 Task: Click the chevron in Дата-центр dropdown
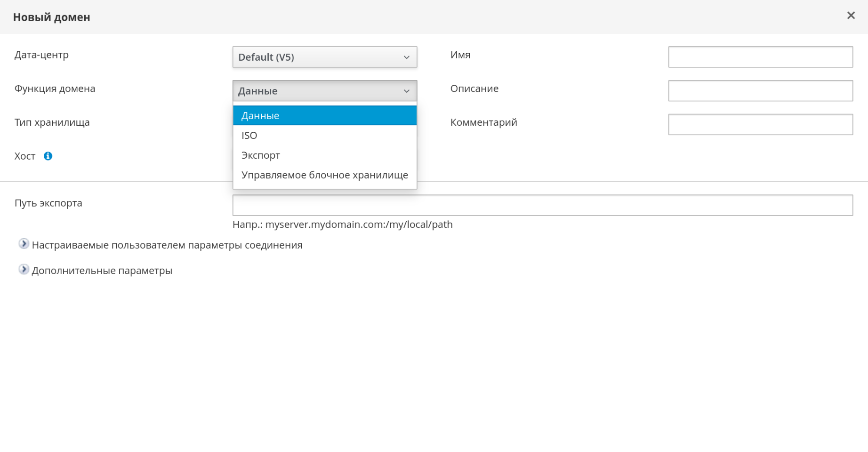406,57
